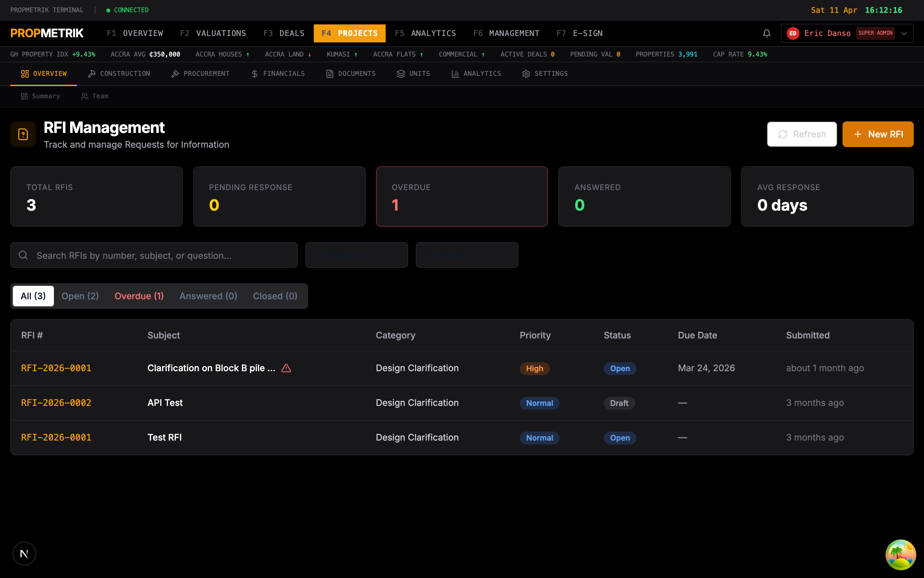Open the Documents tab

(351, 74)
